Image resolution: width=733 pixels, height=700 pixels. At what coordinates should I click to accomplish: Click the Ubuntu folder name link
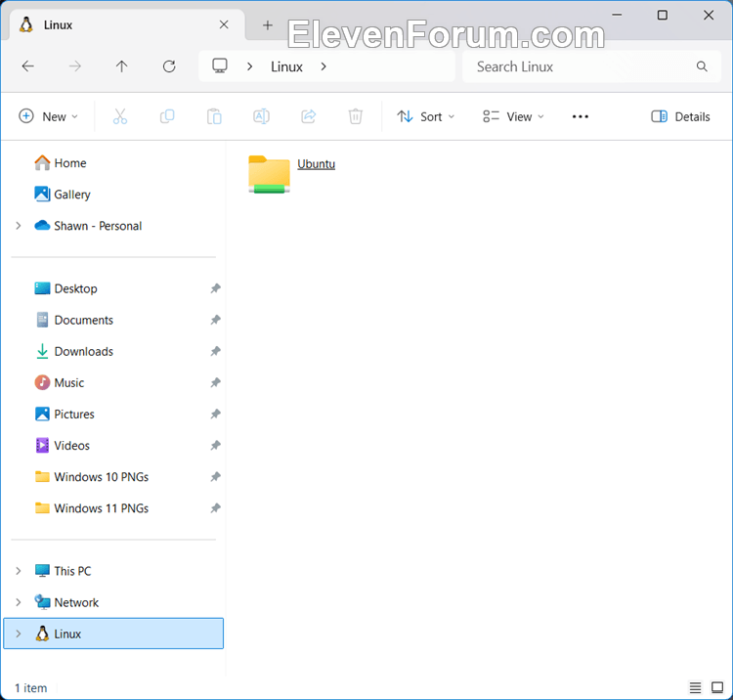[x=316, y=164]
